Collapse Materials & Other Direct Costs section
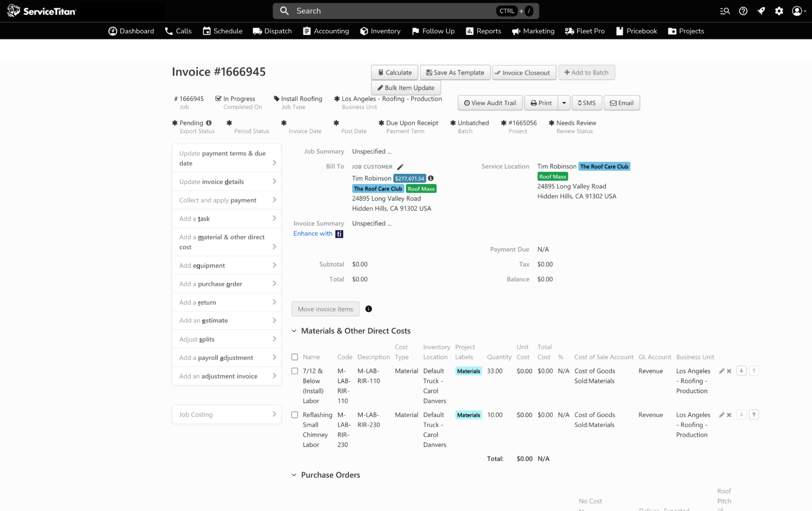 pos(294,331)
